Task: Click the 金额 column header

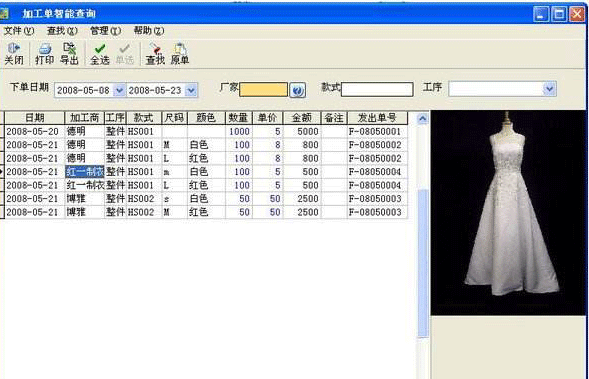Action: click(x=302, y=118)
